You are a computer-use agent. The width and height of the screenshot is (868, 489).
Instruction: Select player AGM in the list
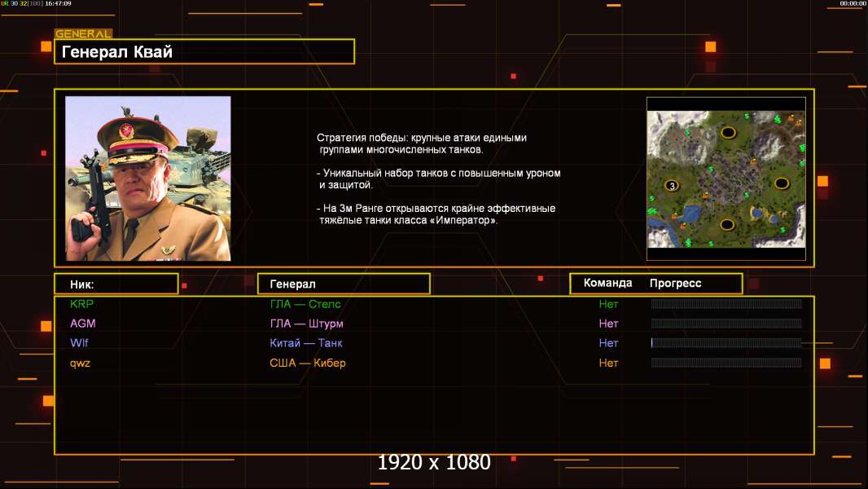[x=83, y=324]
